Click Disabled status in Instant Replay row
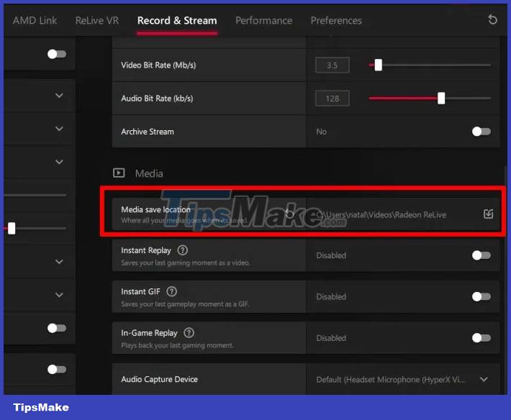The width and height of the screenshot is (511, 420). click(331, 255)
